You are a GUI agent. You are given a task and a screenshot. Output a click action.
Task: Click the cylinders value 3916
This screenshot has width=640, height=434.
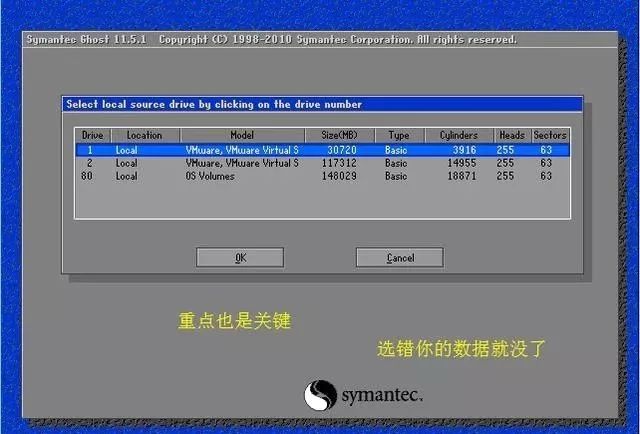point(464,150)
